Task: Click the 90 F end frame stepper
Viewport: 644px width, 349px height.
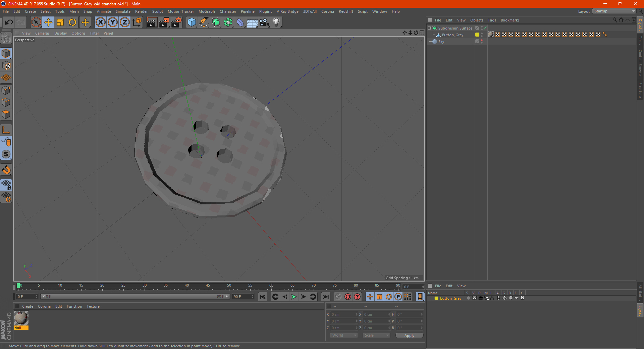Action: [253, 297]
